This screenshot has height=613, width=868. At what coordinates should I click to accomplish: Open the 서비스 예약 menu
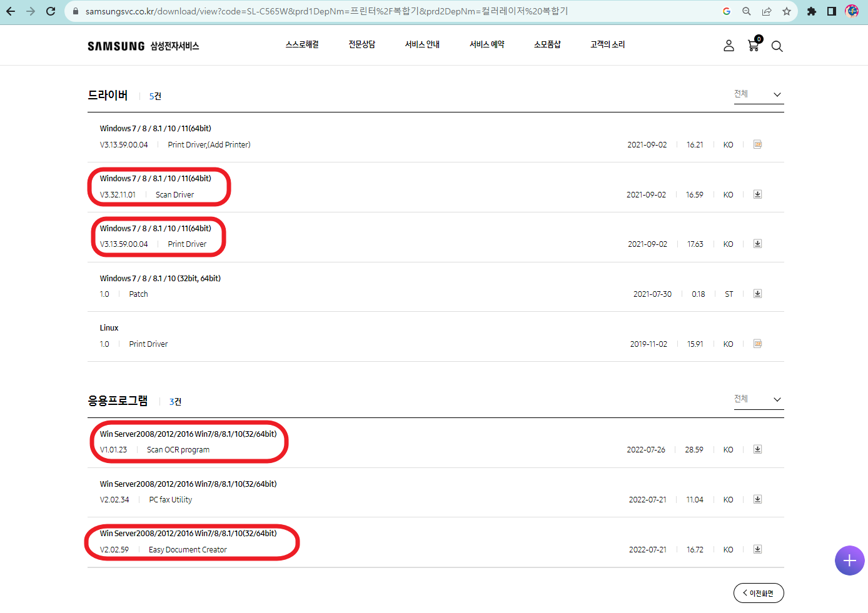tap(487, 44)
